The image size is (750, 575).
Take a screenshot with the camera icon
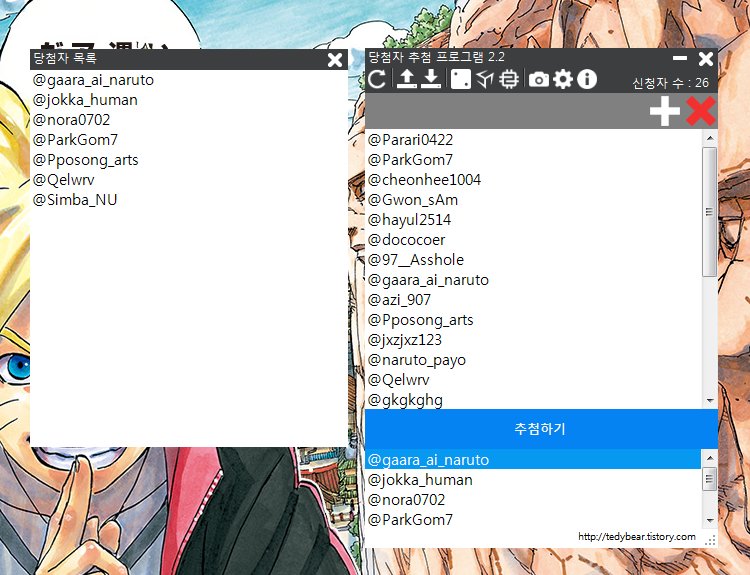click(x=539, y=79)
